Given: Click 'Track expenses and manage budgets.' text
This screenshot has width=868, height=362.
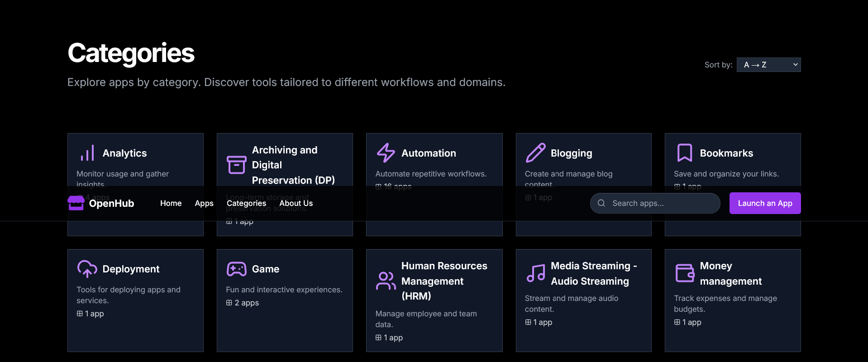Looking at the screenshot, I should click(x=725, y=304).
